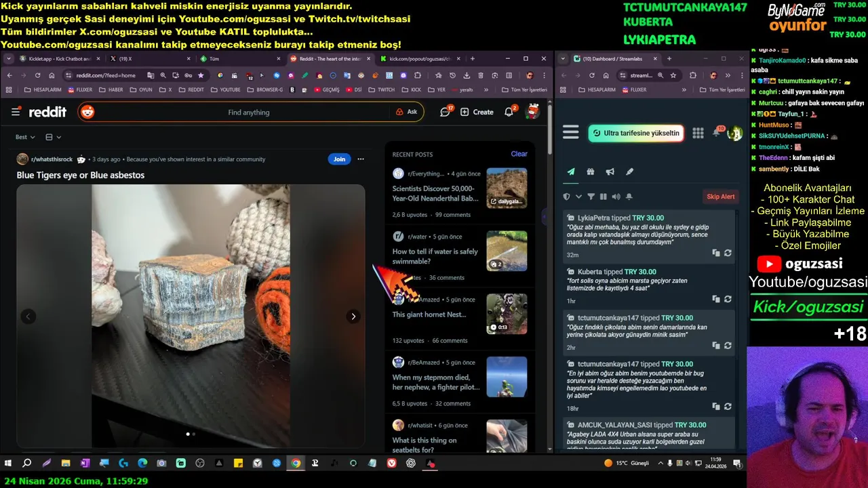Open Streamlabs apps grid icon
This screenshot has height=488, width=868.
point(698,133)
